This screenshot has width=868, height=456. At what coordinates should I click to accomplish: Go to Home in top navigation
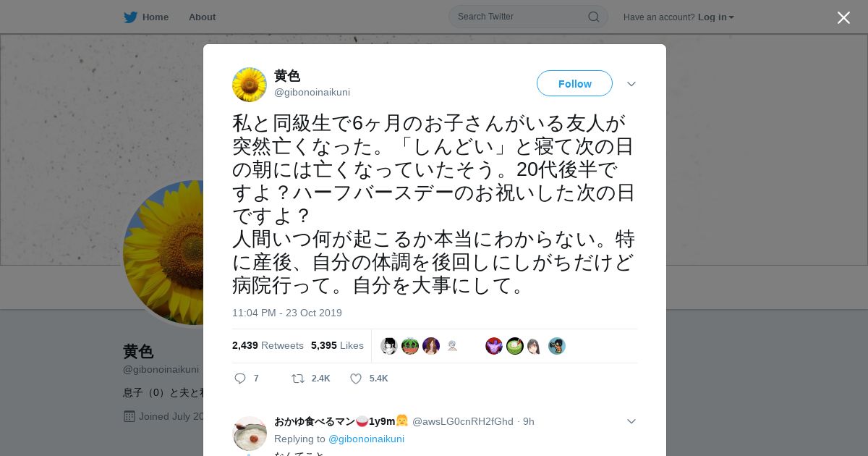point(156,17)
